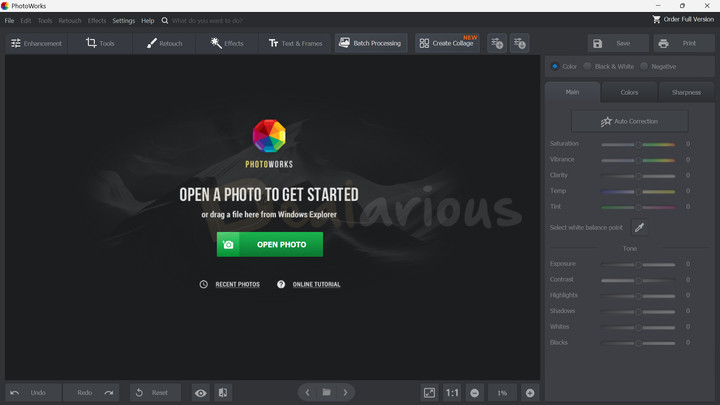Click the Undo button

(33, 393)
